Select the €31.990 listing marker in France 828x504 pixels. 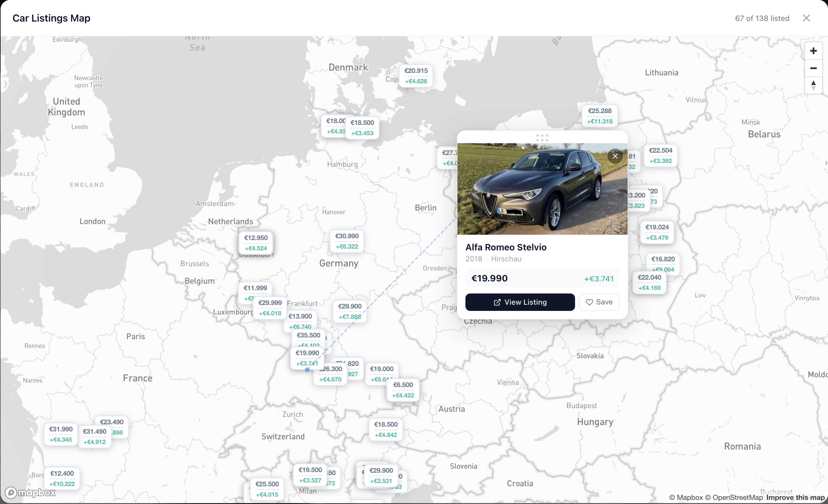coord(61,434)
